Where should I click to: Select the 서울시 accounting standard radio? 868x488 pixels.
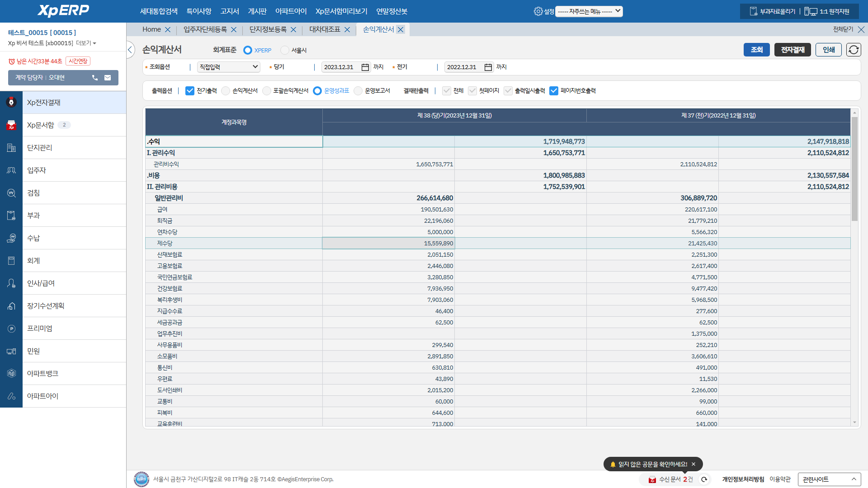(285, 50)
